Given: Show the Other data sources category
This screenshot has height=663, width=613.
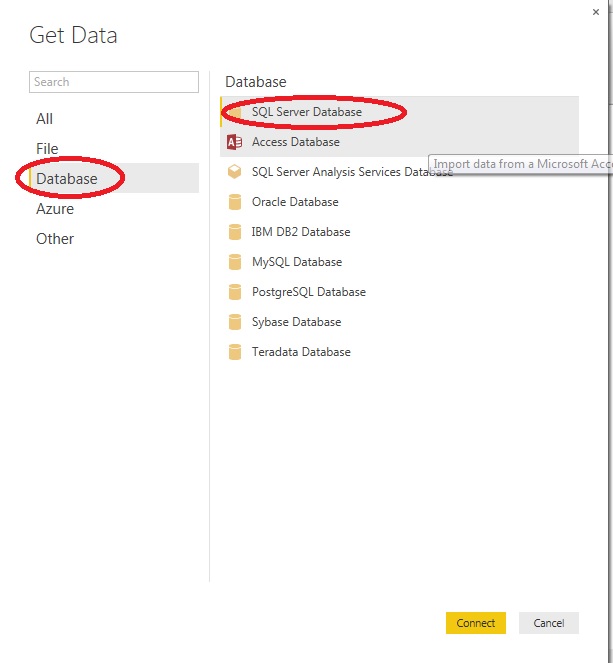Looking at the screenshot, I should point(55,239).
